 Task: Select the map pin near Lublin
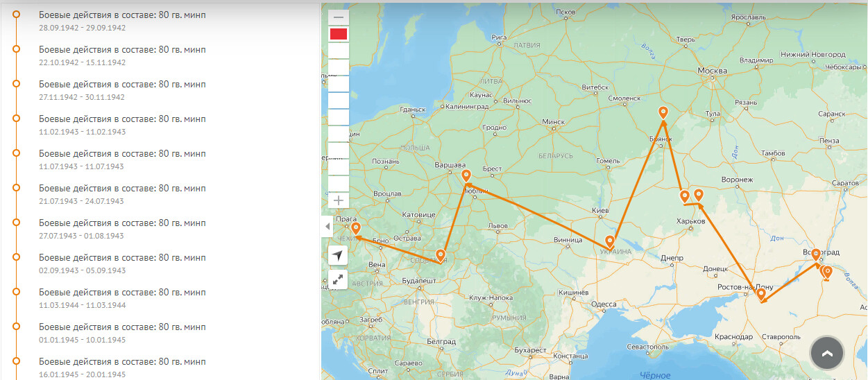[x=466, y=177]
